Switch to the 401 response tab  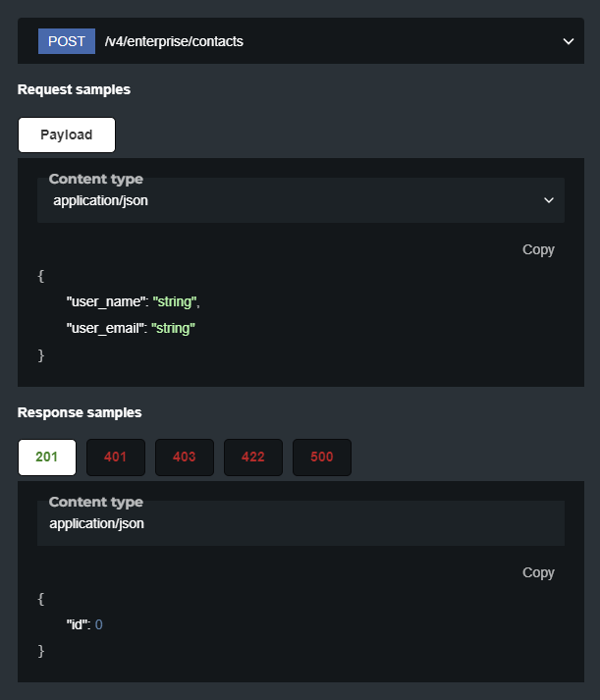pyautogui.click(x=116, y=458)
